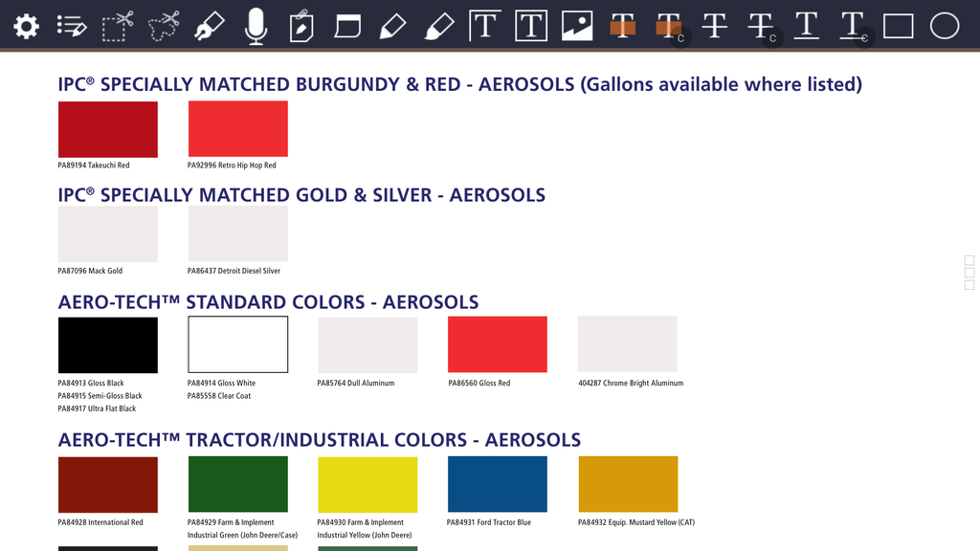Click the 'PA85764 Dull Aluminum' text

point(356,383)
